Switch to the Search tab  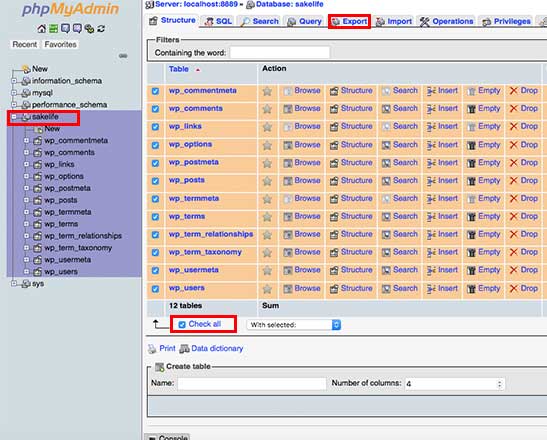click(260, 22)
